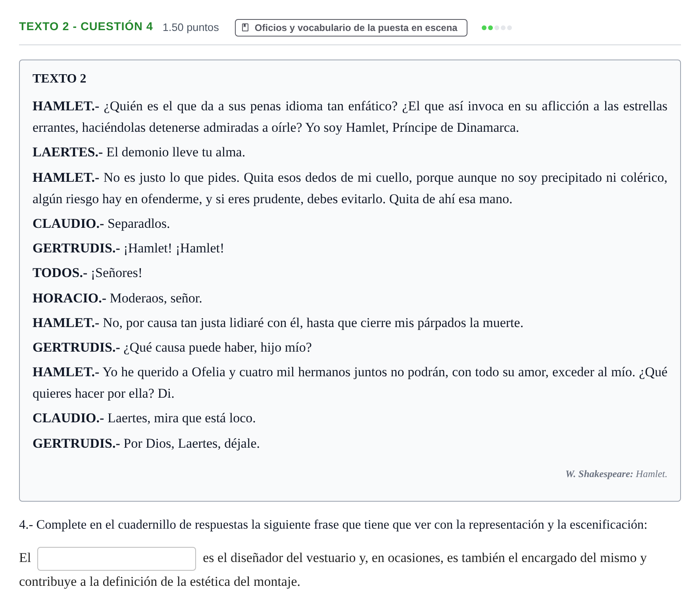Click the line 'GERTRUDIS.- ¿Qué causa puede haber, hijo mío?'
The height and width of the screenshot is (612, 700).
pos(172,347)
